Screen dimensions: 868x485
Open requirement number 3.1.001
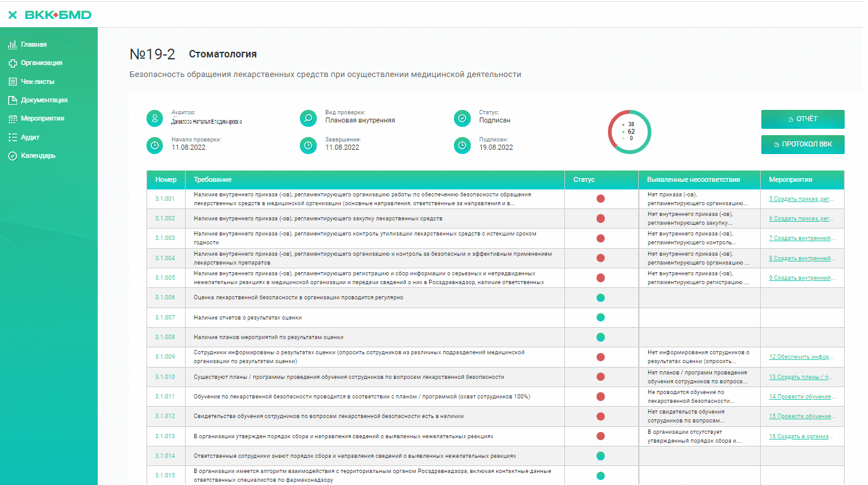tap(165, 199)
